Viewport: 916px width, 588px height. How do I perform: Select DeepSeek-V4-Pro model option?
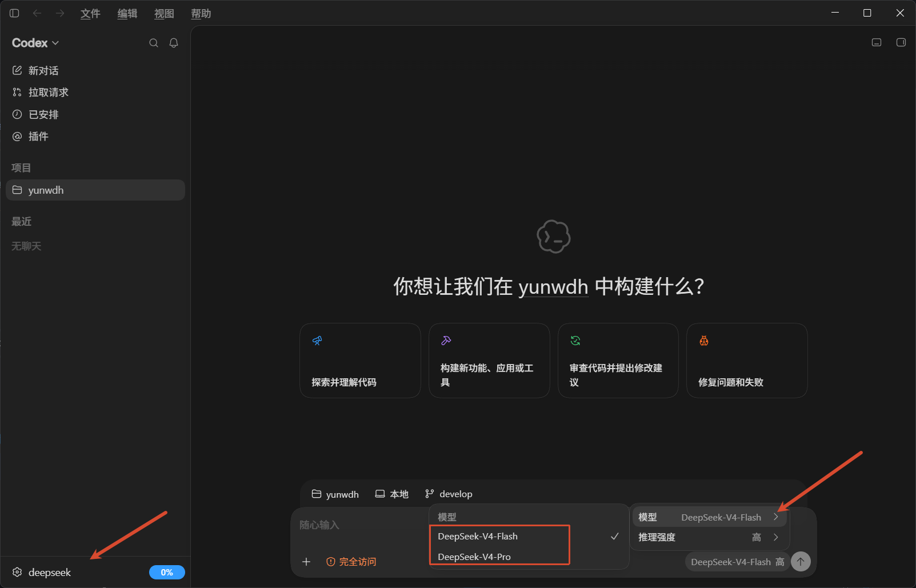tap(529, 557)
